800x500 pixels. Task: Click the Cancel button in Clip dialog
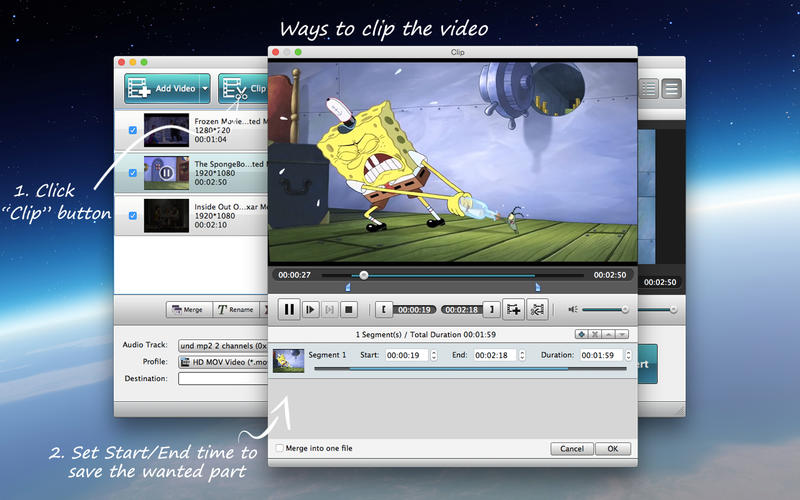tap(572, 448)
